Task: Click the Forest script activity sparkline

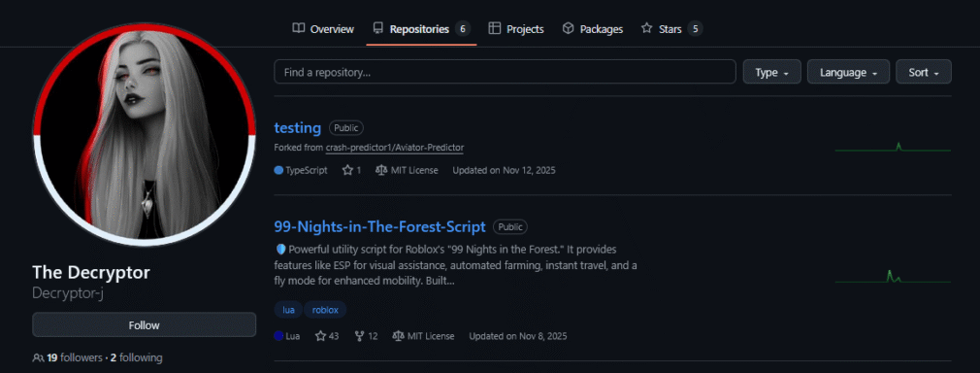Action: pyautogui.click(x=893, y=277)
